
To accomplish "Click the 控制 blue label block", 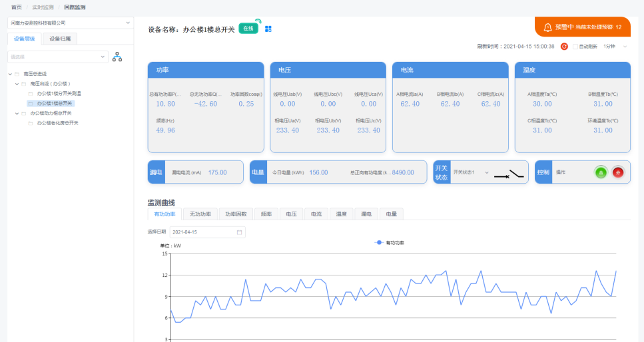I will (x=543, y=172).
